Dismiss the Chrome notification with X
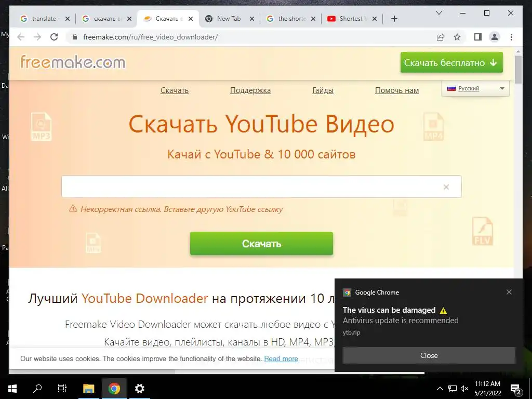Image resolution: width=532 pixels, height=399 pixels. tap(509, 292)
